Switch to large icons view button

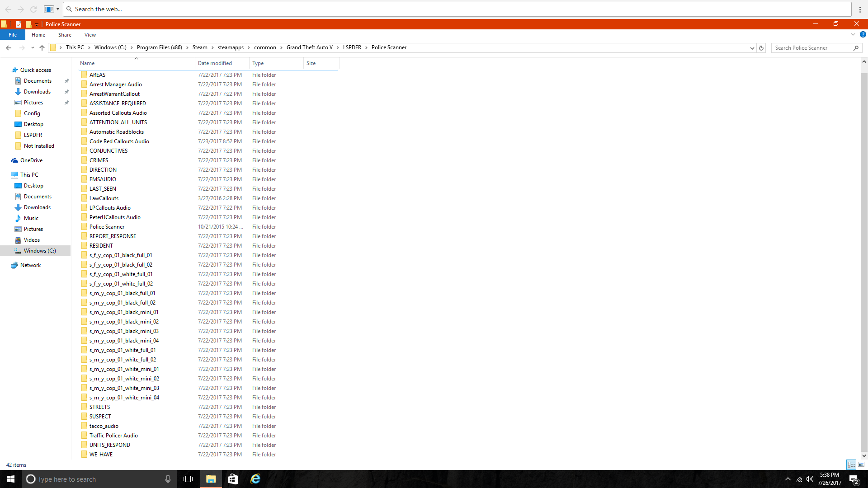click(x=861, y=465)
